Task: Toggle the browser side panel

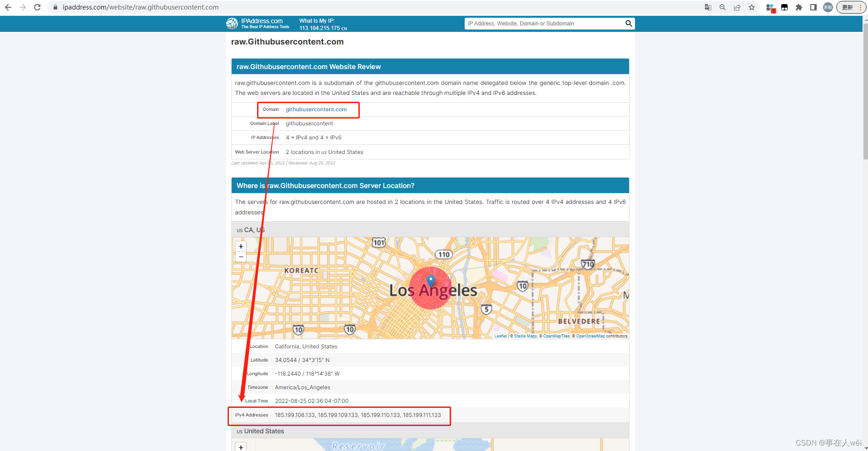Action: point(813,7)
